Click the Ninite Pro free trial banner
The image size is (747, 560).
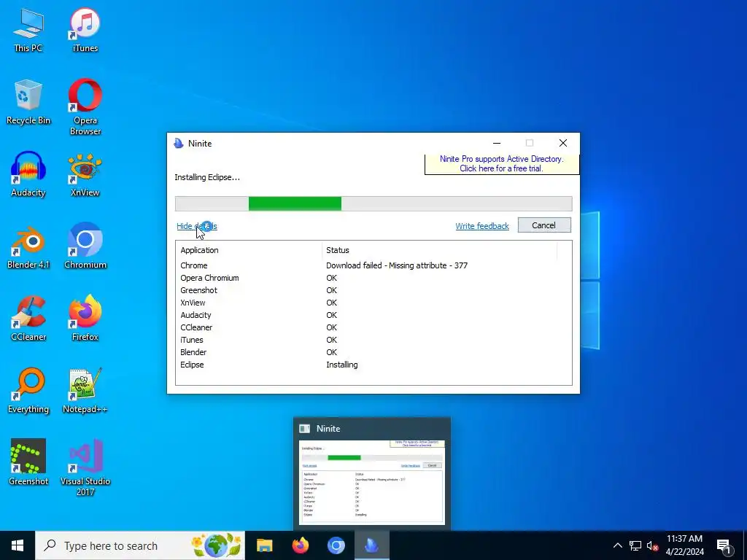pyautogui.click(x=502, y=164)
